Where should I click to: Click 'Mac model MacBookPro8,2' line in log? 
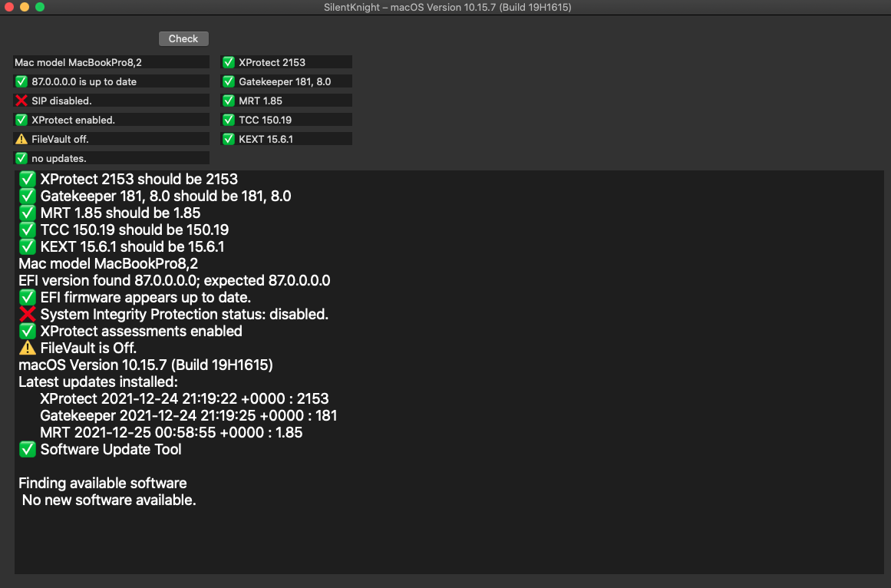[108, 263]
